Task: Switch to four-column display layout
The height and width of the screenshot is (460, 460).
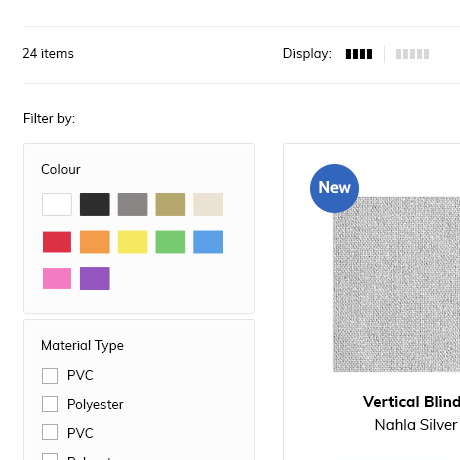Action: [x=359, y=54]
